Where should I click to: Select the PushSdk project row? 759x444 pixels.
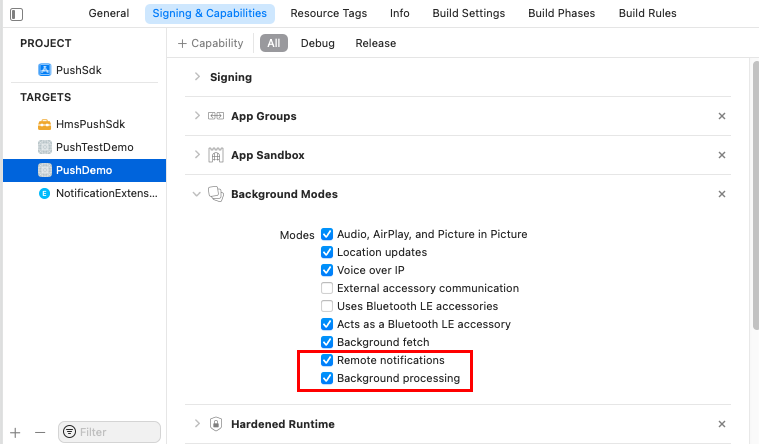point(85,70)
